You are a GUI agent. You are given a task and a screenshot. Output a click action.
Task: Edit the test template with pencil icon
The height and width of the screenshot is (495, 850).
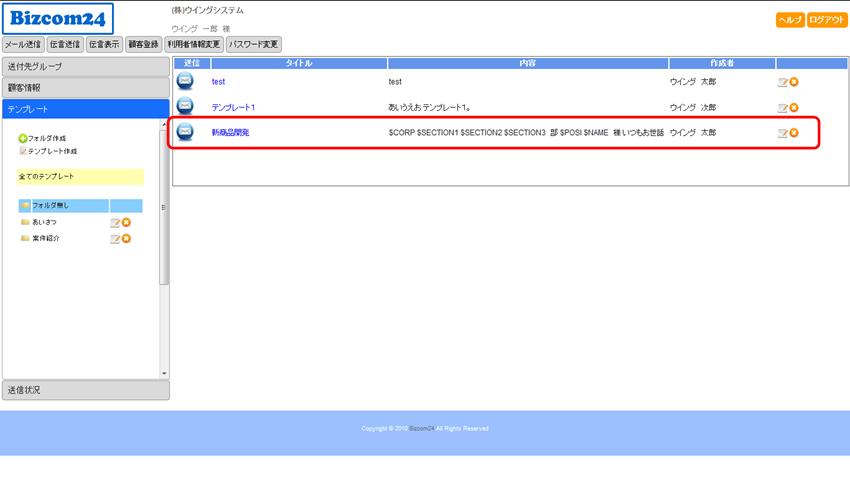782,82
